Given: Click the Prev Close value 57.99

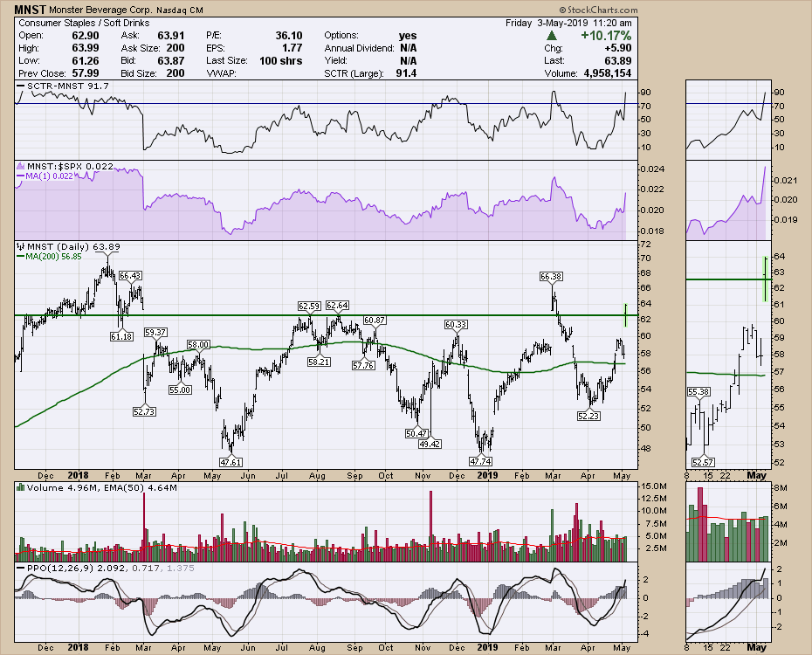Looking at the screenshot, I should pos(86,73).
